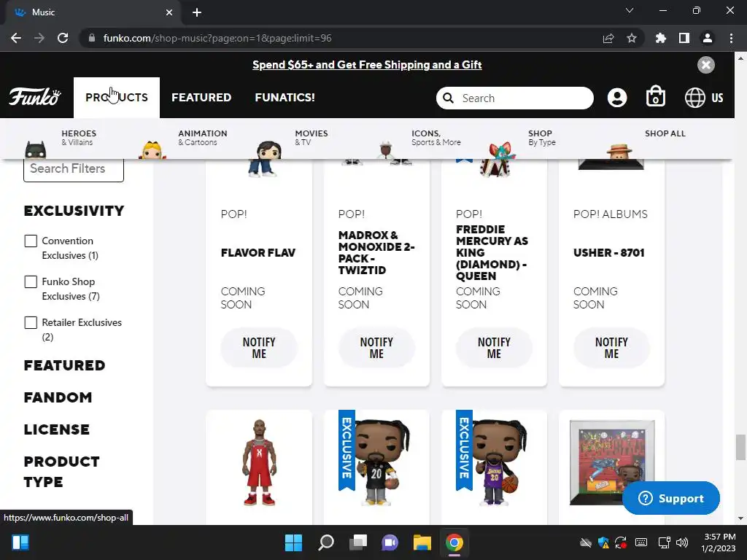Check the Convention Exclusives filter
Image resolution: width=747 pixels, height=560 pixels.
tap(31, 241)
